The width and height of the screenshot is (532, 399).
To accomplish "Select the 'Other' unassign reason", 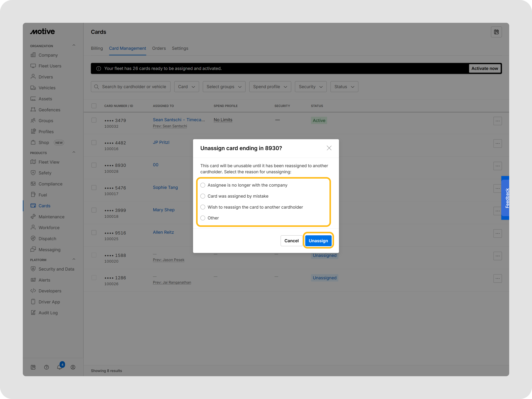I will click(203, 218).
